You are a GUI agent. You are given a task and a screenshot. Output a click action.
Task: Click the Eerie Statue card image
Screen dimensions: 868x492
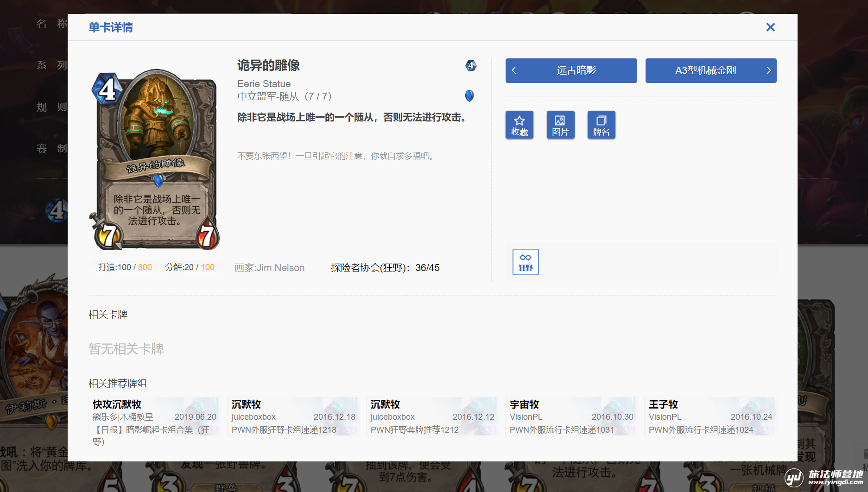click(155, 160)
